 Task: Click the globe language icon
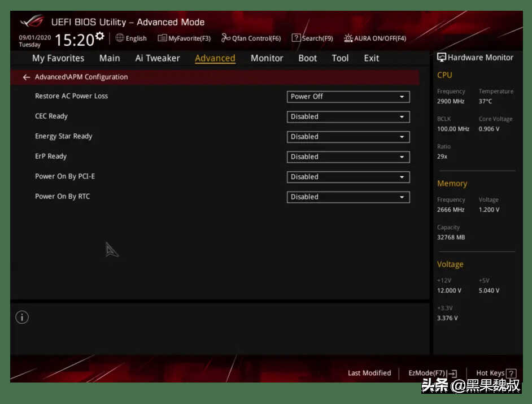click(119, 38)
